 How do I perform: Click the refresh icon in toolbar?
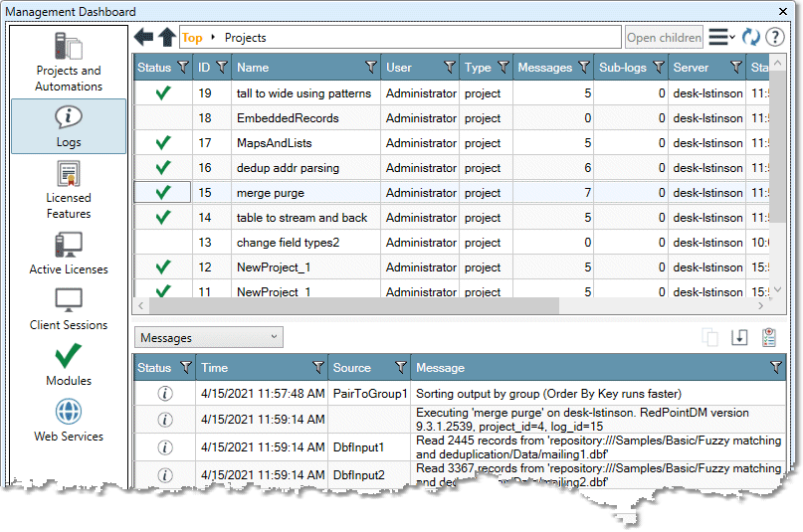pyautogui.click(x=751, y=38)
